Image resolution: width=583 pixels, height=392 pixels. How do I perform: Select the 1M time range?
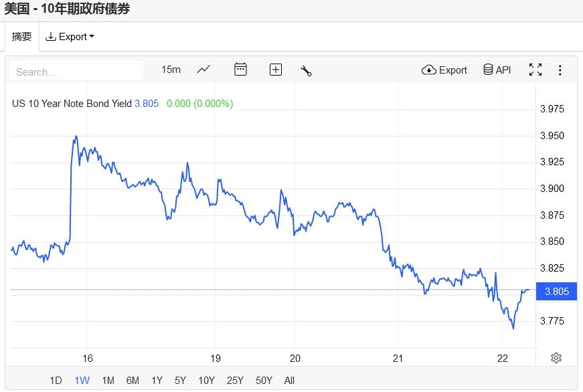pyautogui.click(x=108, y=381)
